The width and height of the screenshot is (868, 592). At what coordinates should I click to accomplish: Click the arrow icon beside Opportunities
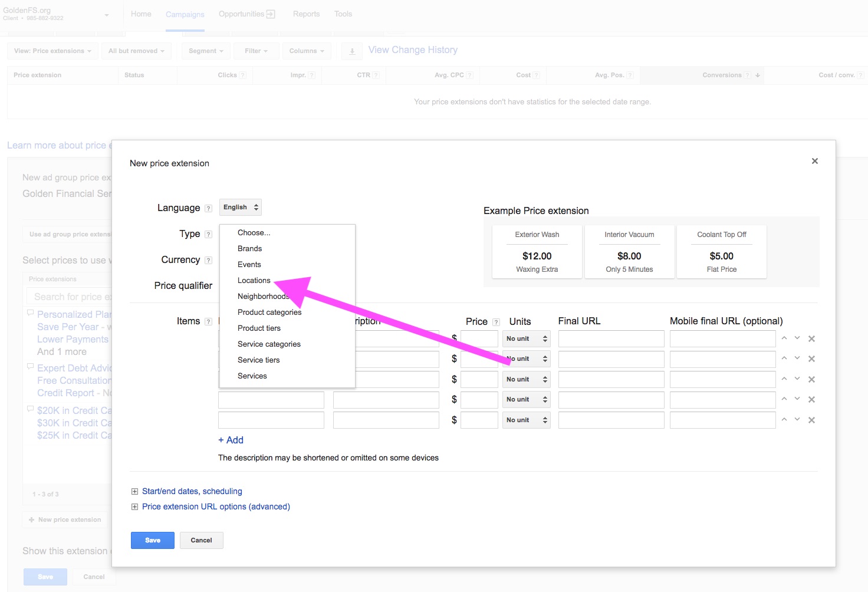272,13
